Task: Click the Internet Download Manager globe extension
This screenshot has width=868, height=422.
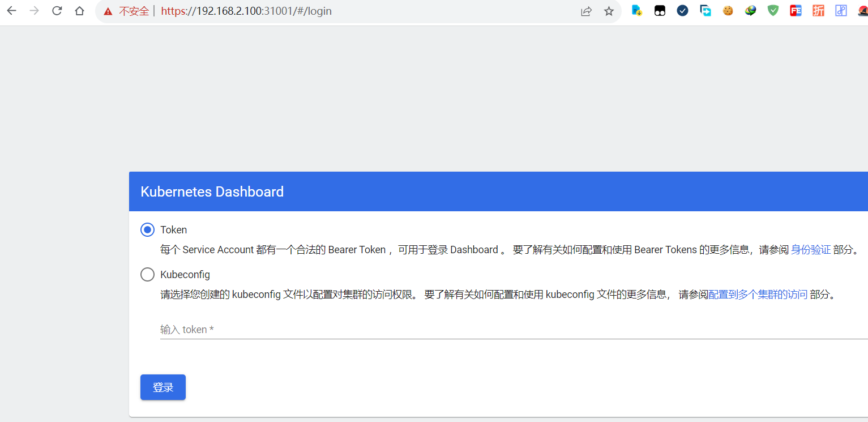Action: 750,10
